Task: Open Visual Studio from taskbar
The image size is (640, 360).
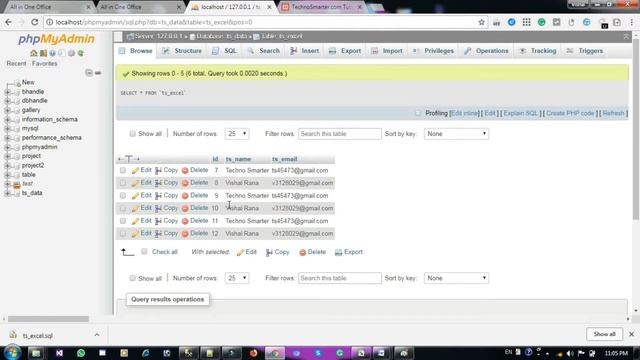Action: pyautogui.click(x=60, y=353)
